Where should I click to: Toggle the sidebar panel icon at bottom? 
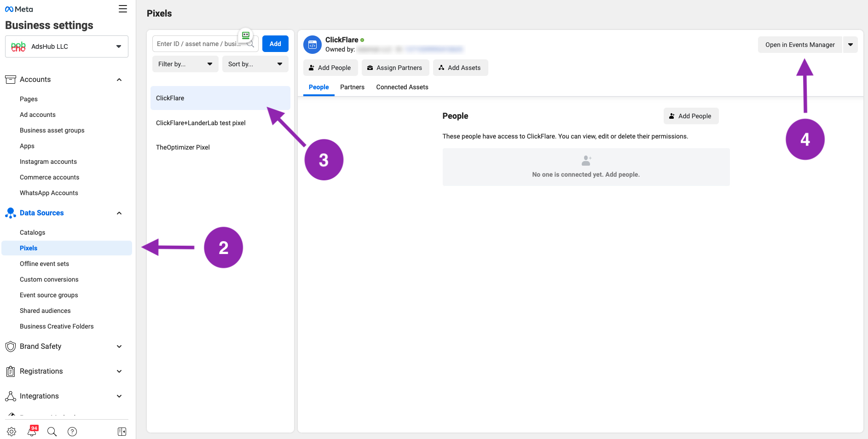pos(122,432)
